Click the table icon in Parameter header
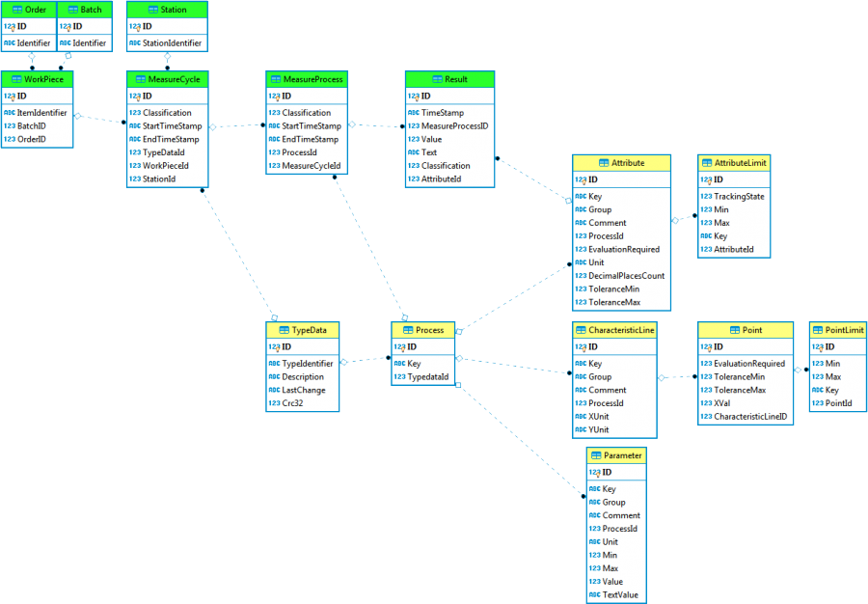This screenshot has height=604, width=868. (x=595, y=455)
